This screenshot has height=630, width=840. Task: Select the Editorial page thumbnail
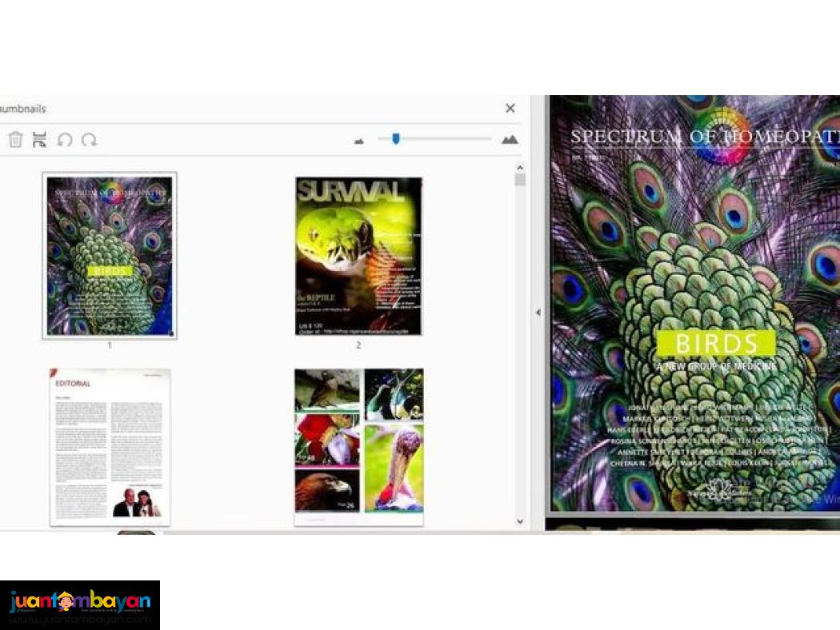(110, 447)
